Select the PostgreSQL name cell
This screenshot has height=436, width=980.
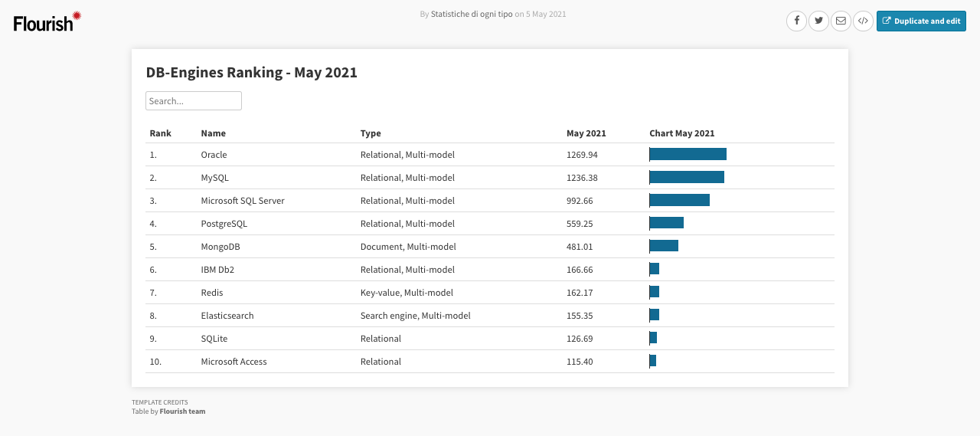tap(224, 224)
